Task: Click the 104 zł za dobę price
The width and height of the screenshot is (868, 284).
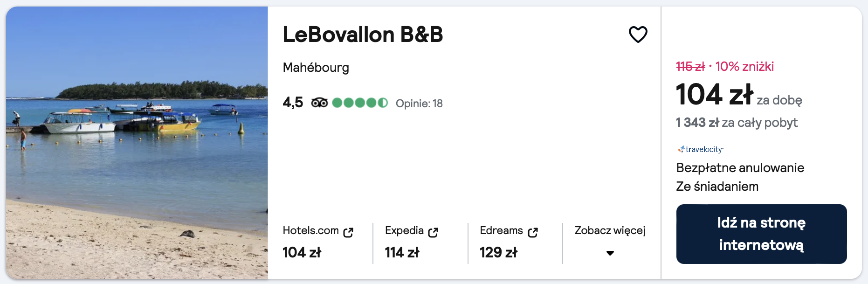Action: (715, 95)
